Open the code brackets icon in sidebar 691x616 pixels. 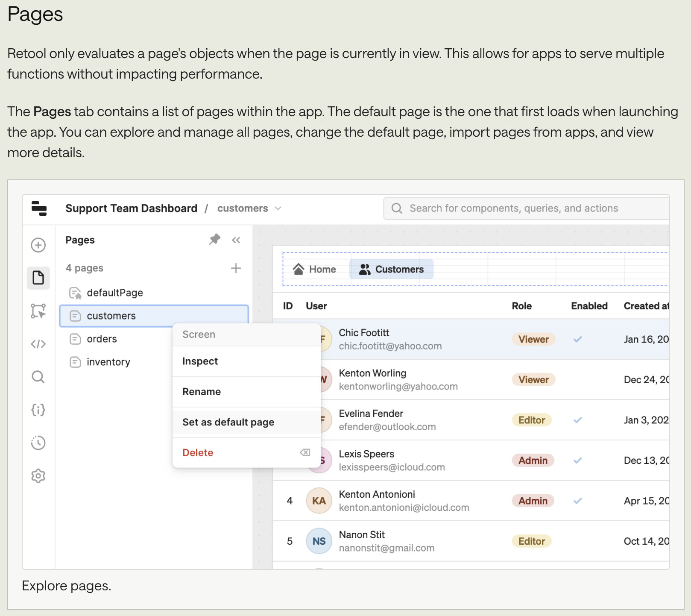pyautogui.click(x=38, y=344)
